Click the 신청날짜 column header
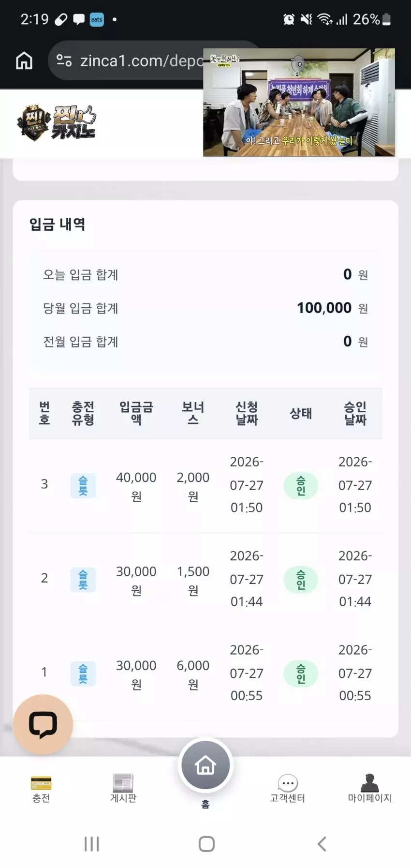Image resolution: width=411 pixels, height=868 pixels. 247,413
